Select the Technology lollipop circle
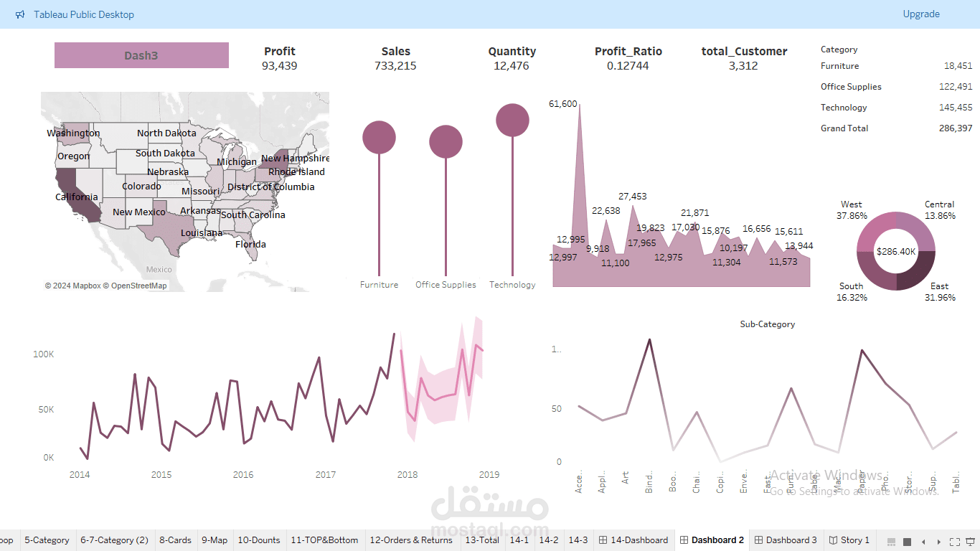The width and height of the screenshot is (980, 551). point(512,120)
